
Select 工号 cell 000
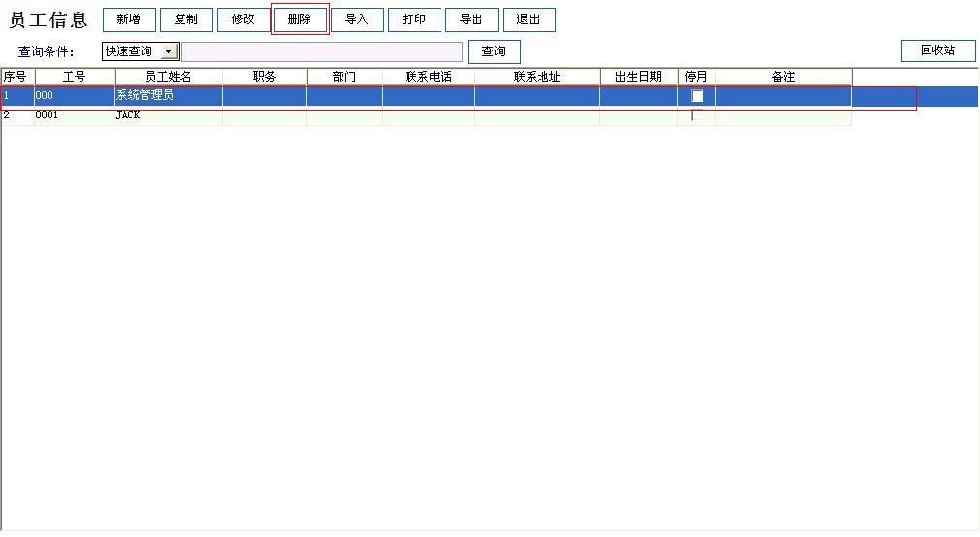click(x=75, y=95)
